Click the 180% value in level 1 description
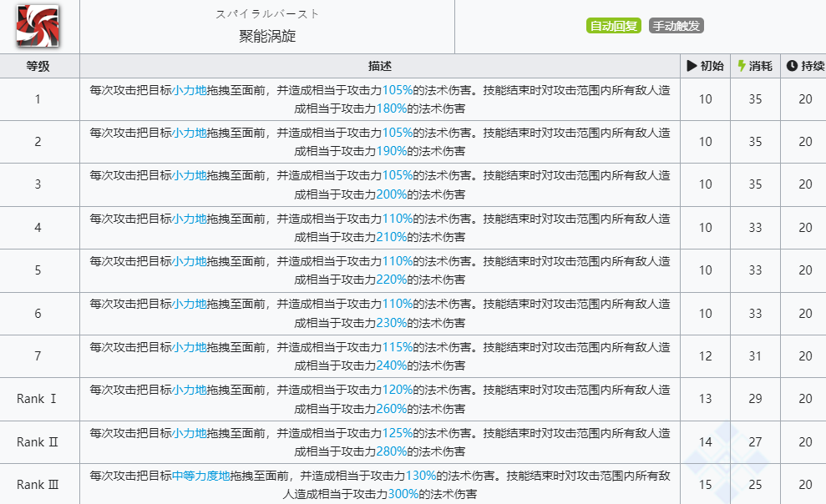826x504 pixels. (x=392, y=108)
